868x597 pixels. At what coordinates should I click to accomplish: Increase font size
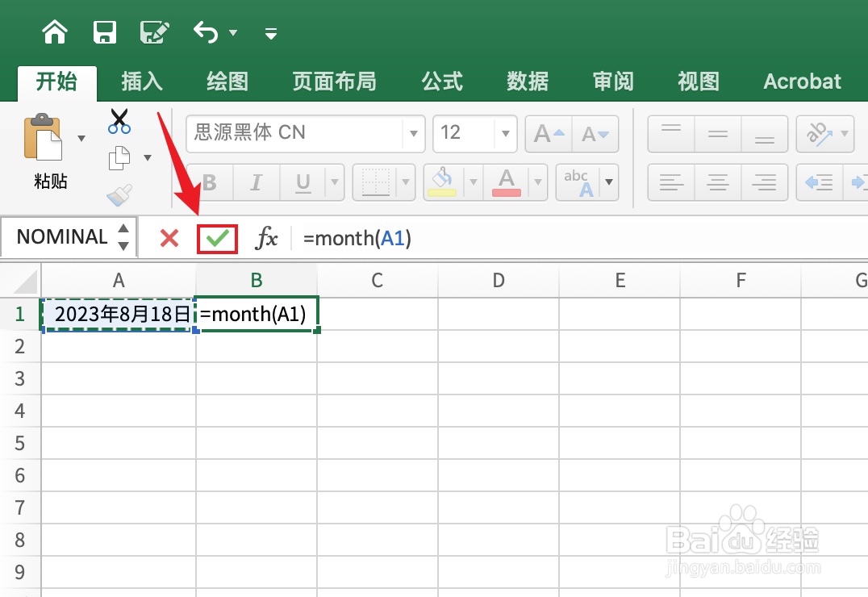point(549,133)
